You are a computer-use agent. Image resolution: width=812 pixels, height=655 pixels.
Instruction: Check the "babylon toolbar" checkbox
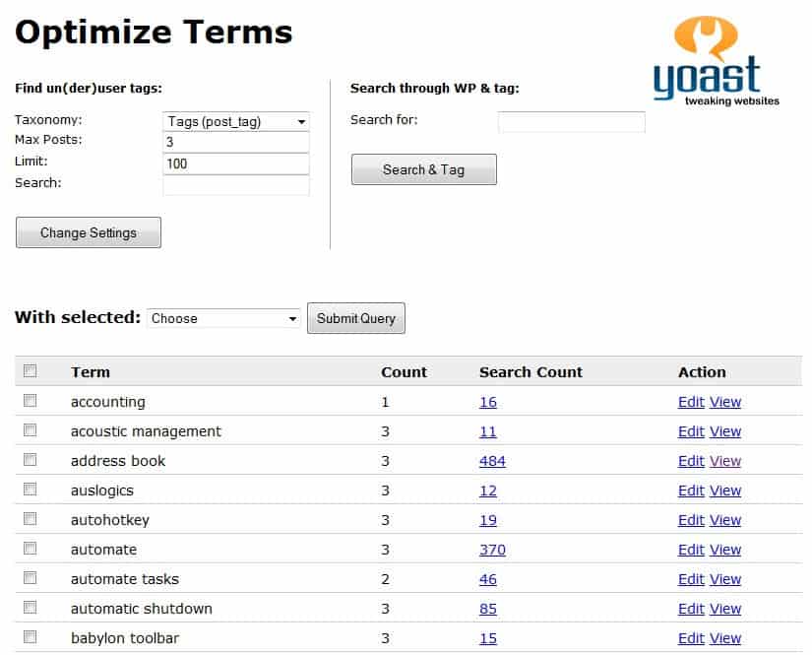[30, 637]
